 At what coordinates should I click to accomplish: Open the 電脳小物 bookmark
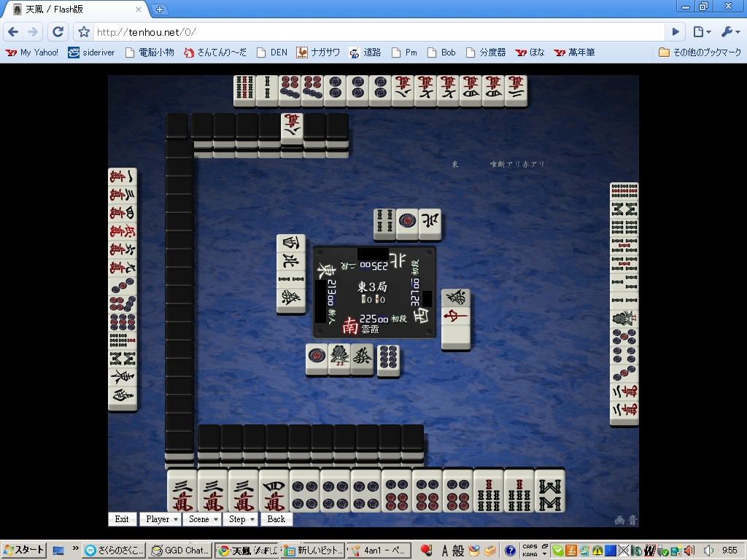(x=150, y=52)
